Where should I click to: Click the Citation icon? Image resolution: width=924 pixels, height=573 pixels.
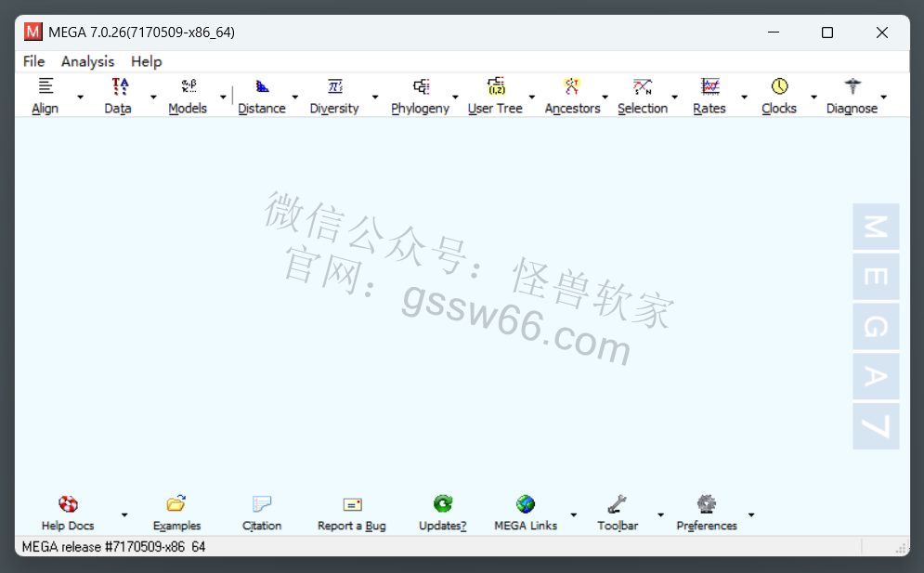click(262, 504)
